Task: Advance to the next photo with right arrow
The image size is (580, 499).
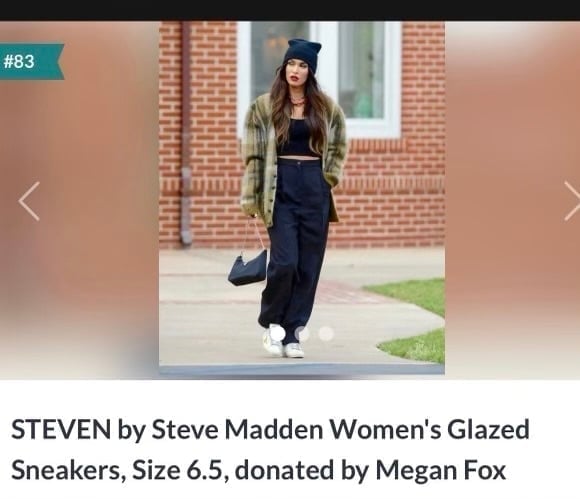Action: (x=572, y=201)
